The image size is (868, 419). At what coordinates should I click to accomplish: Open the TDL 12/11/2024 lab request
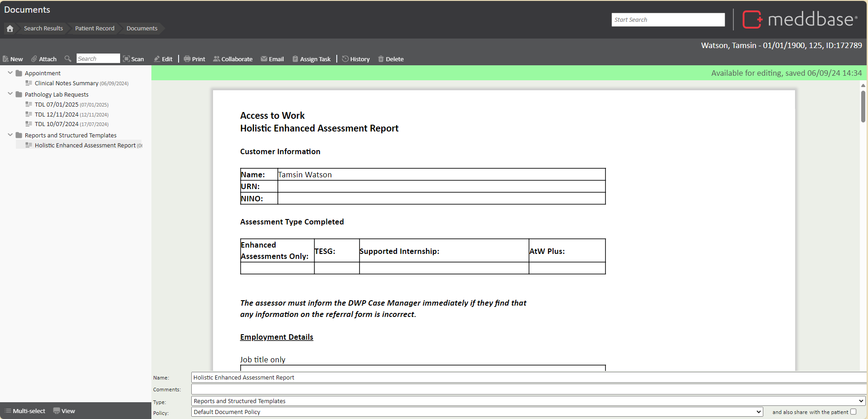[57, 115]
